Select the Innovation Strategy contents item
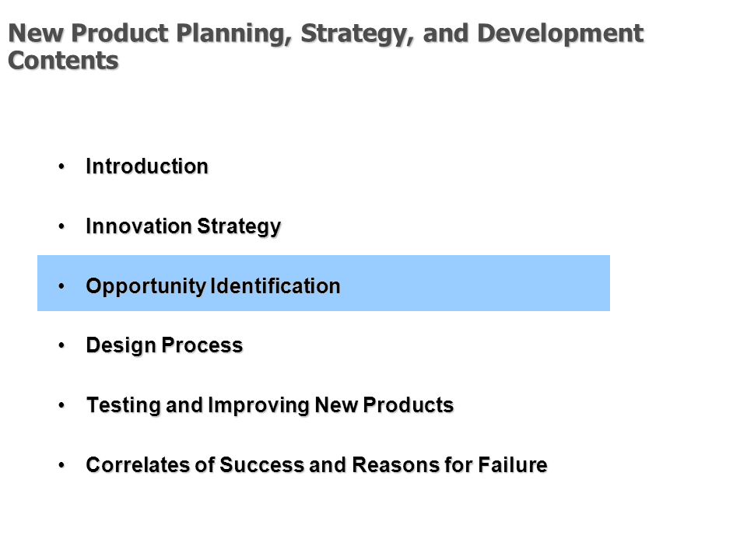Viewport: 747px width, 560px height. [x=183, y=226]
